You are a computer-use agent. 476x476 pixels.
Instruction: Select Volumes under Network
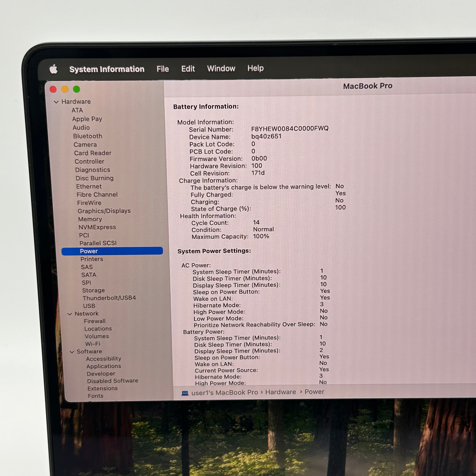tap(97, 336)
